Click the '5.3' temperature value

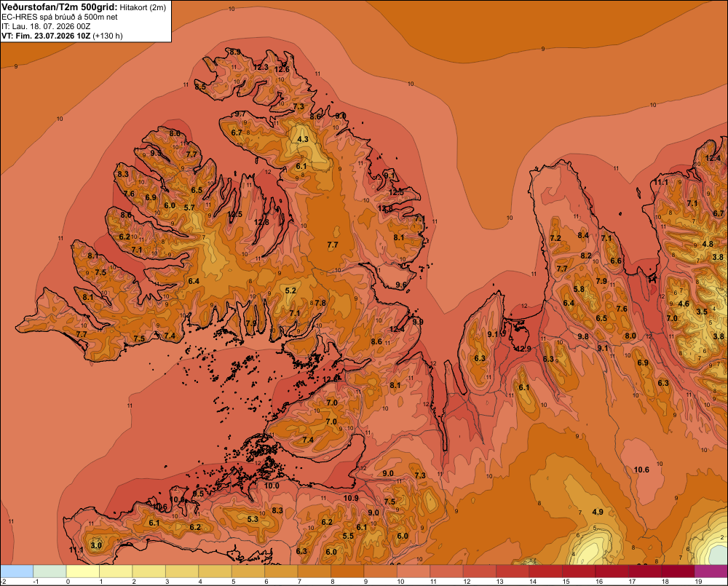253,519
